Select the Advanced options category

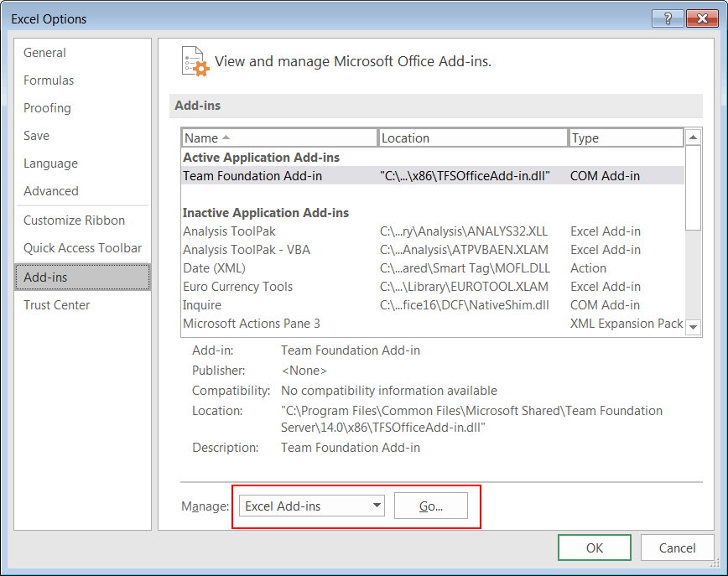click(51, 191)
